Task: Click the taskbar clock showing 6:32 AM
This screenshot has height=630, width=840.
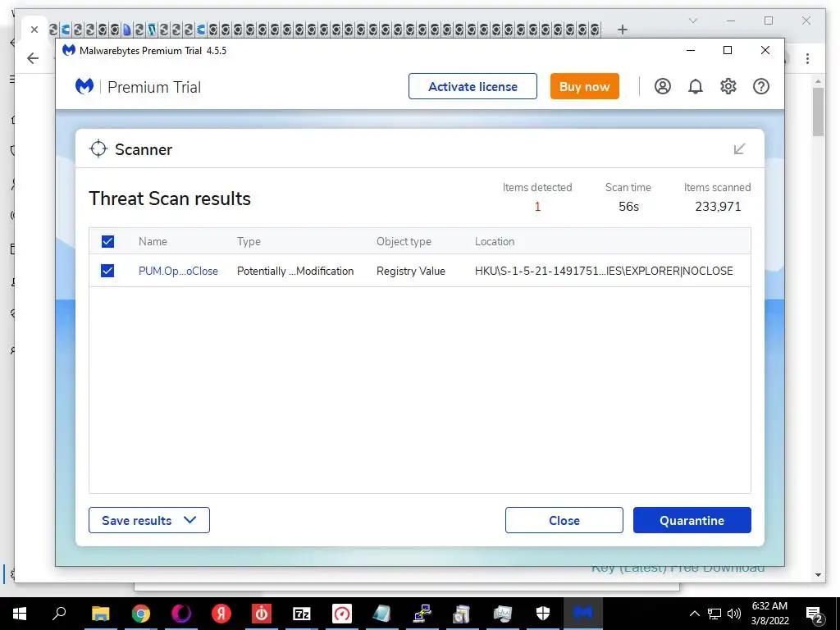Action: coord(769,614)
